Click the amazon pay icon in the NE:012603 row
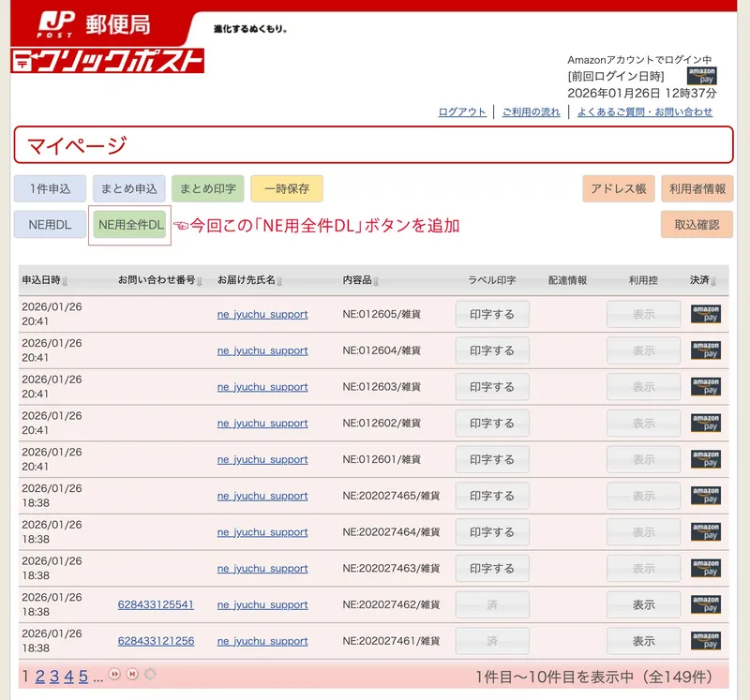The height and width of the screenshot is (700, 750). (706, 387)
